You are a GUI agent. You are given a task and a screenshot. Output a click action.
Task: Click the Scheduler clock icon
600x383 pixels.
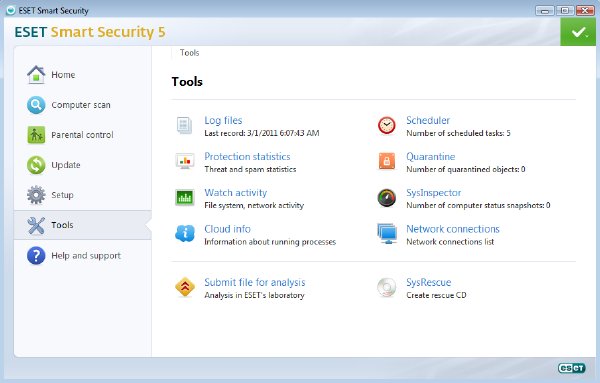[x=386, y=125]
